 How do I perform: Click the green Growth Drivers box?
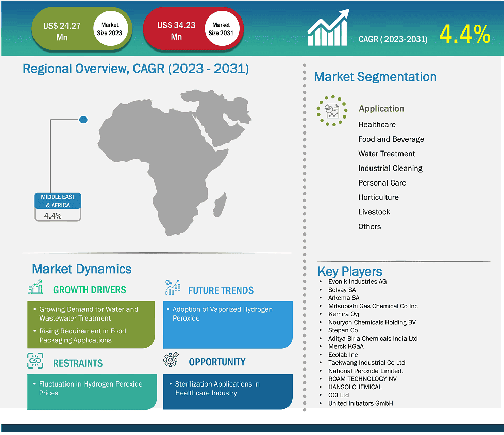(x=91, y=325)
